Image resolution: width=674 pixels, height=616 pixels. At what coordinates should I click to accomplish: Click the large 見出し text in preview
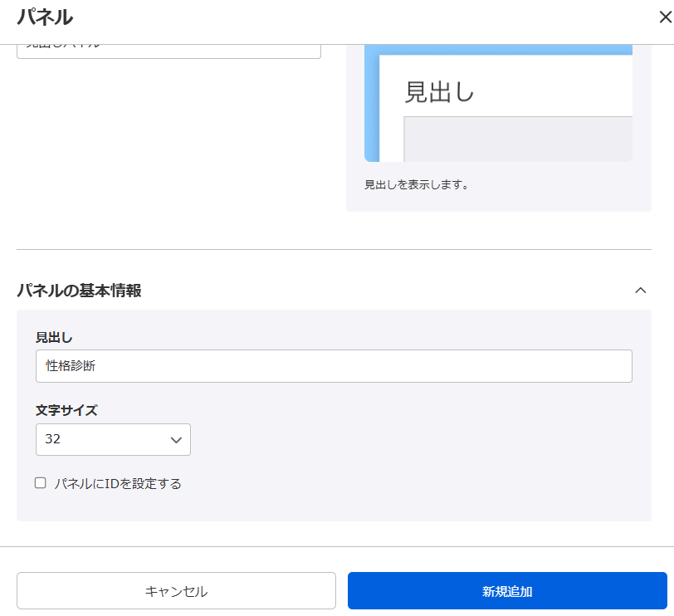point(439,91)
